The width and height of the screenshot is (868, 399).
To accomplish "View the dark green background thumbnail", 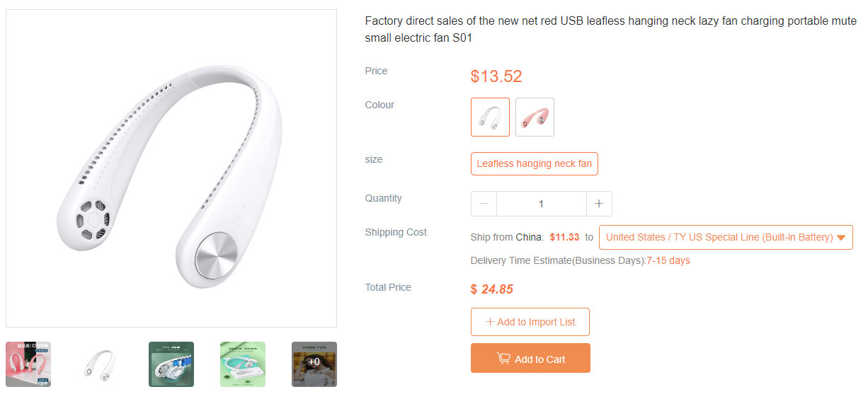I will [x=171, y=364].
